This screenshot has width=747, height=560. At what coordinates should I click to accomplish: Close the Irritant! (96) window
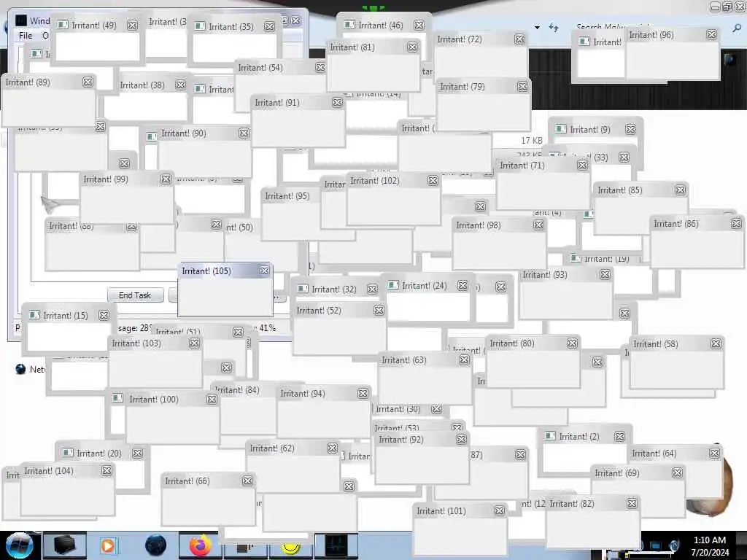pyautogui.click(x=712, y=34)
